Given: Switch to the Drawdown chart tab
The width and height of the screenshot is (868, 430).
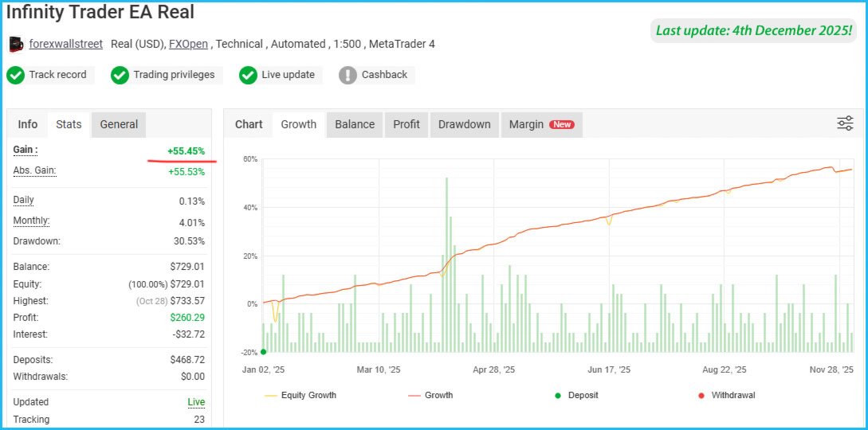Looking at the screenshot, I should (x=465, y=124).
